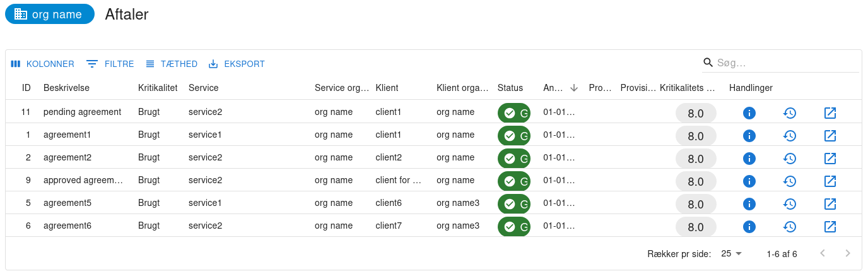The image size is (868, 271).
Task: Open the Filtre filter panel
Action: coord(110,64)
